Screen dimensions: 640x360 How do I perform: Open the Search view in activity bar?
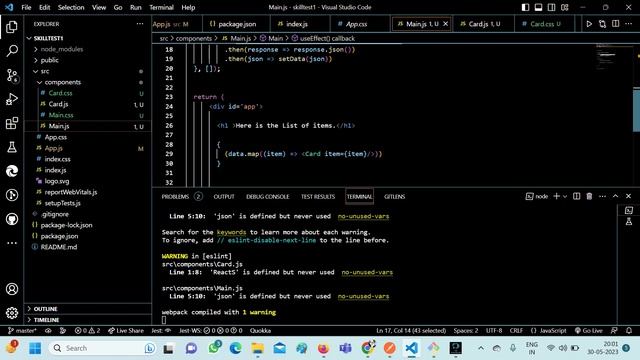point(12,51)
